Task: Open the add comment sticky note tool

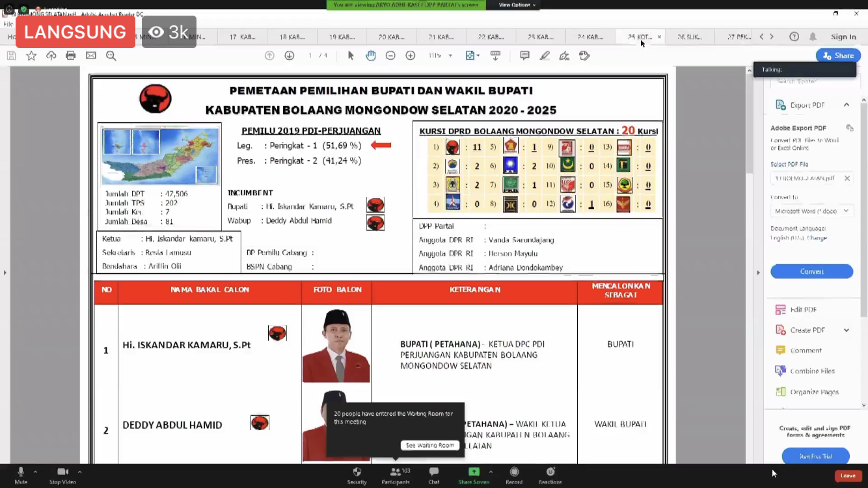Action: (524, 56)
